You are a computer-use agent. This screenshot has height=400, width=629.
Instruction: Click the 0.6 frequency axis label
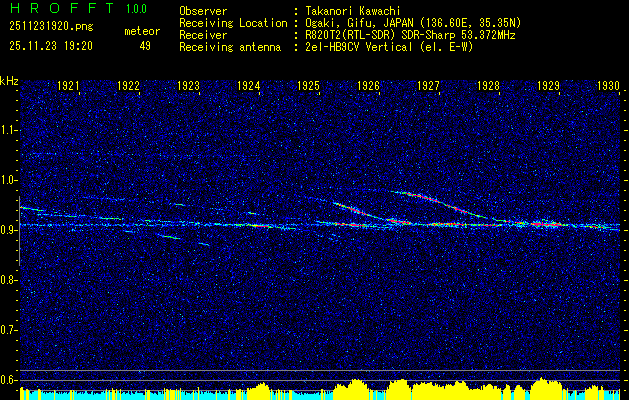point(9,379)
